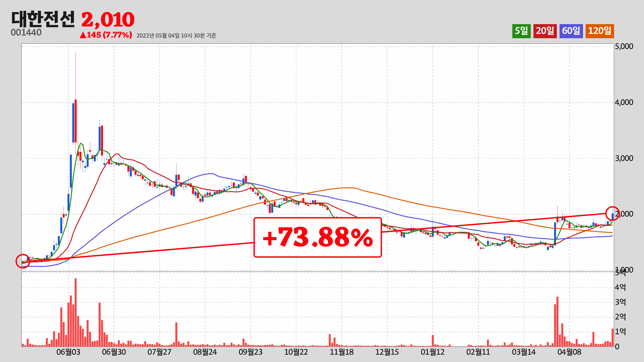Click the red circle at trendline start
The width and height of the screenshot is (644, 362).
point(23,261)
